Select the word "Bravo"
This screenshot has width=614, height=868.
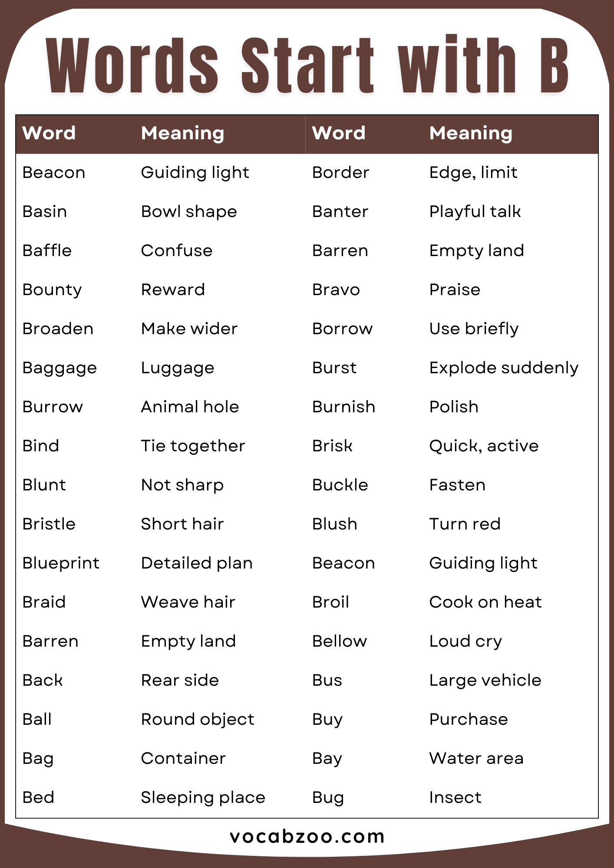tap(336, 289)
